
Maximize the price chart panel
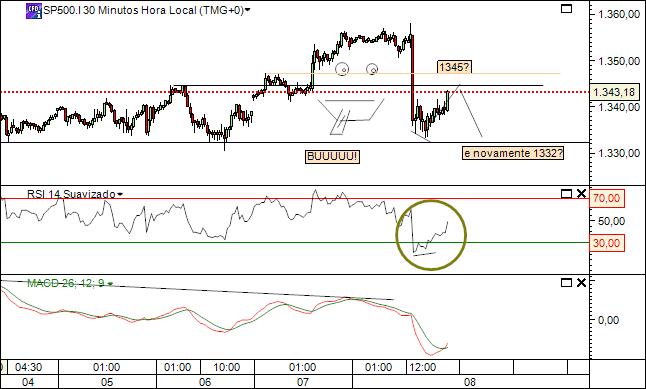567,9
